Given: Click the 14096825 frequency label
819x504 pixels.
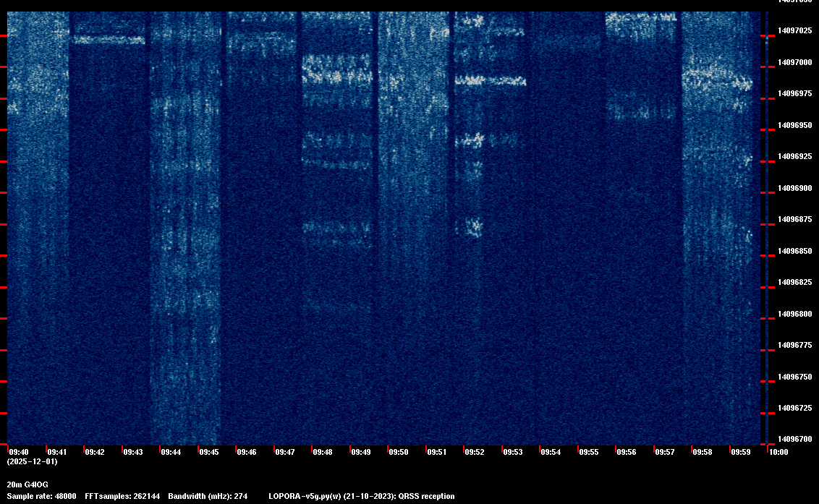Looking at the screenshot, I should pos(795,283).
